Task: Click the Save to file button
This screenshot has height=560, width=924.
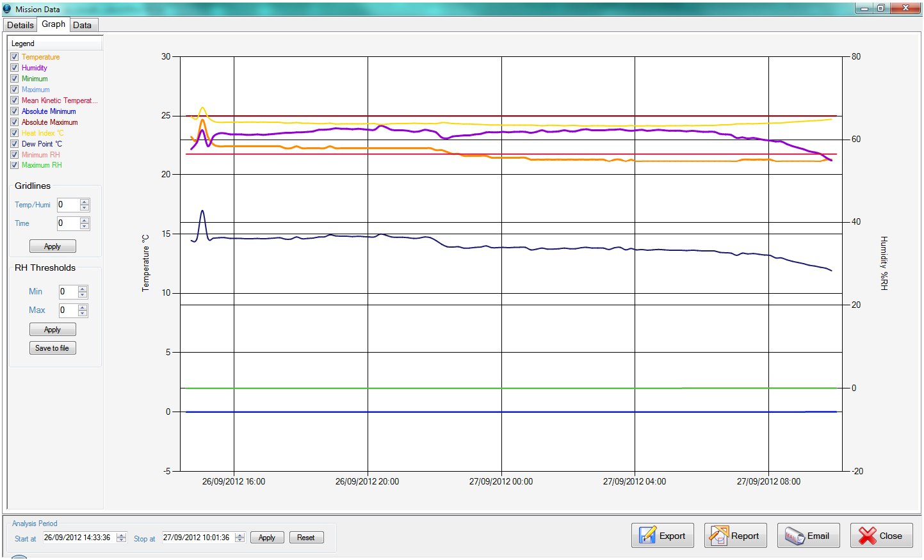Action: tap(53, 348)
